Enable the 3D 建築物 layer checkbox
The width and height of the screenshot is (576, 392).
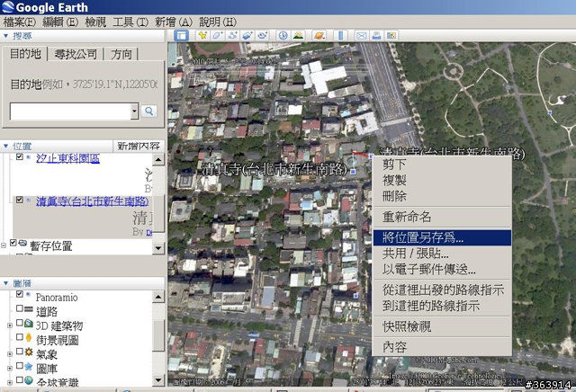(20, 323)
